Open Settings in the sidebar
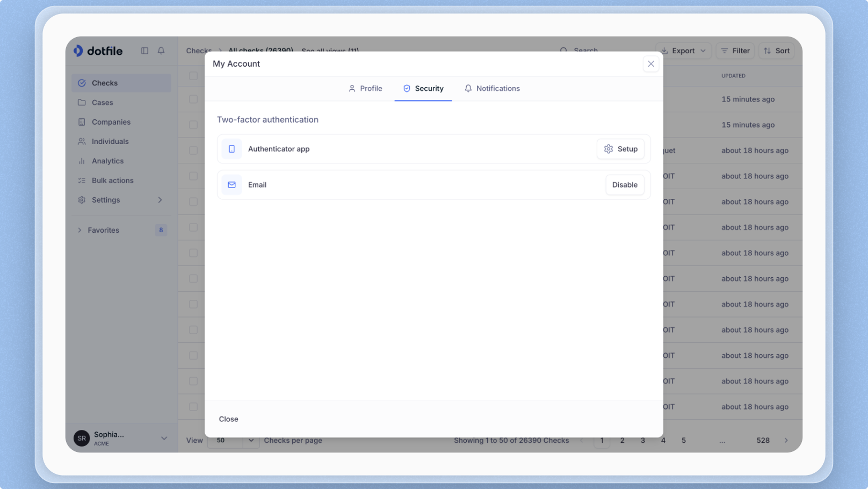Screen dimensions: 868x489 121,200
